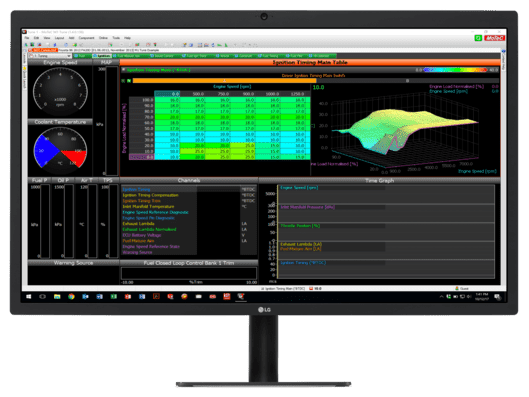Select Exhaust Lambda channel in the list
Screen dimensions: 529x397
click(138, 224)
